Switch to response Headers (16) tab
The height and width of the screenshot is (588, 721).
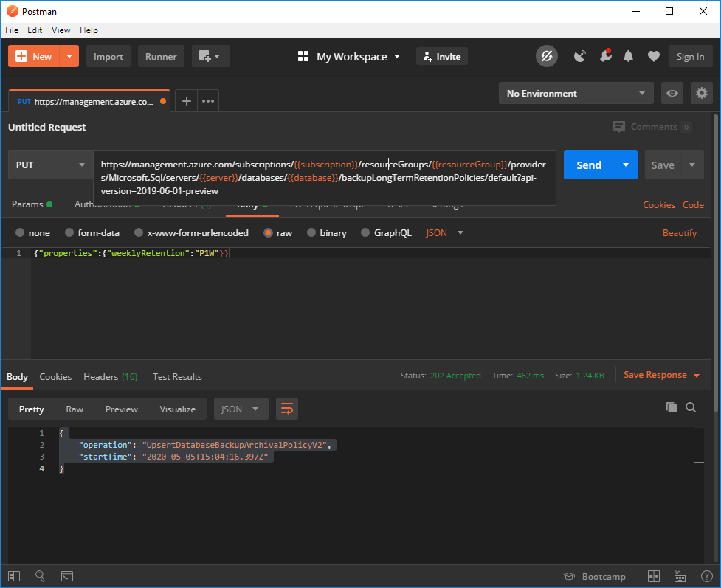111,376
